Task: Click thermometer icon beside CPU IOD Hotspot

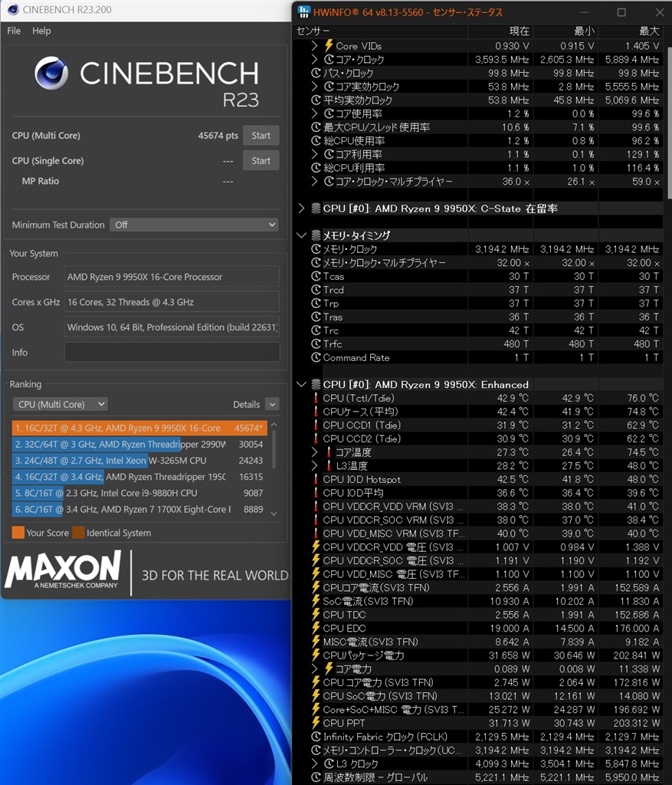Action: 316,479
